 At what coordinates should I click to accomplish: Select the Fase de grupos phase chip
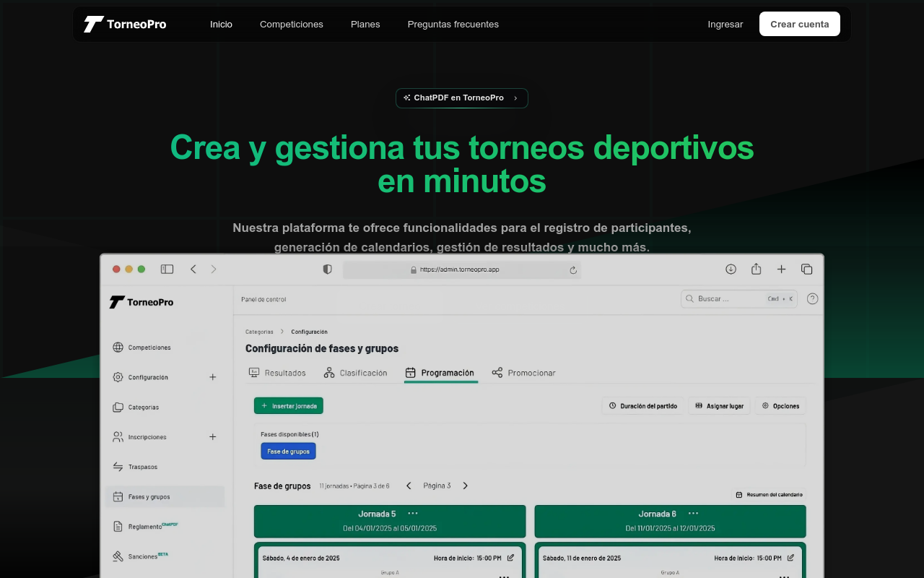(x=288, y=452)
